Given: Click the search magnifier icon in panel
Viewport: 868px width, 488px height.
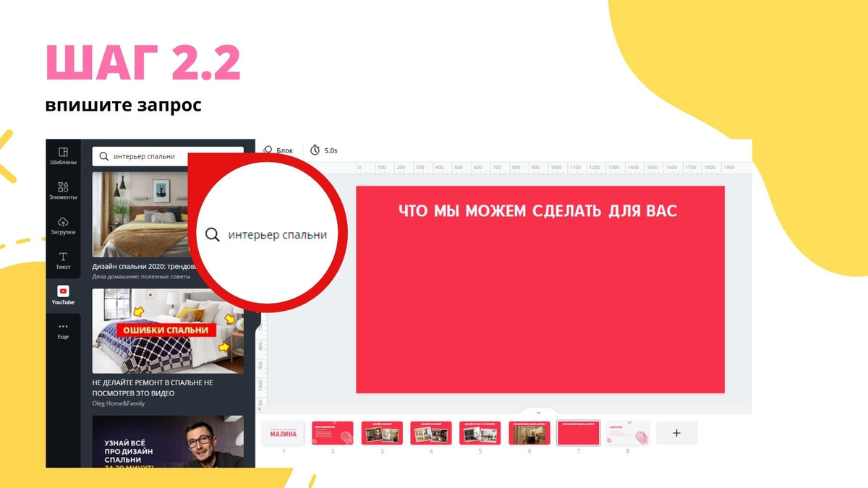Looking at the screenshot, I should pyautogui.click(x=103, y=156).
